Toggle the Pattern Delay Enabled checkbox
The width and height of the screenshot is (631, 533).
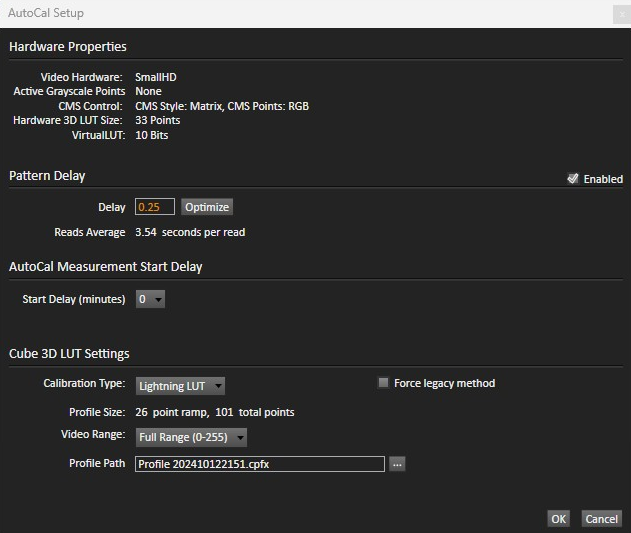click(573, 179)
